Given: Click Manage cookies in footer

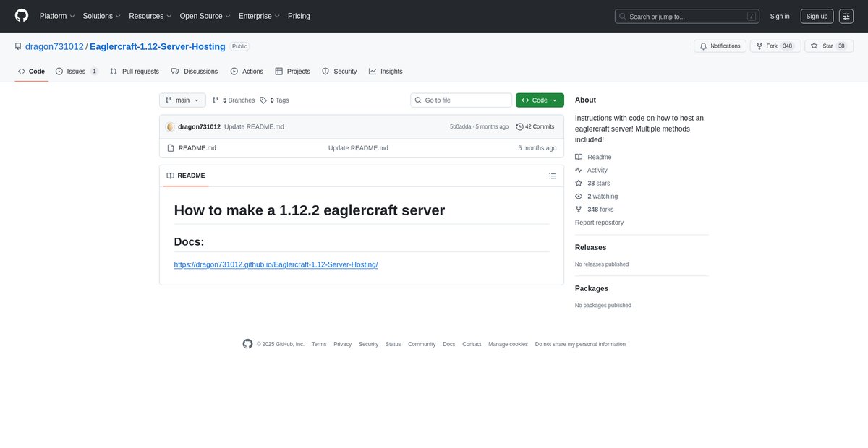Looking at the screenshot, I should coord(508,344).
